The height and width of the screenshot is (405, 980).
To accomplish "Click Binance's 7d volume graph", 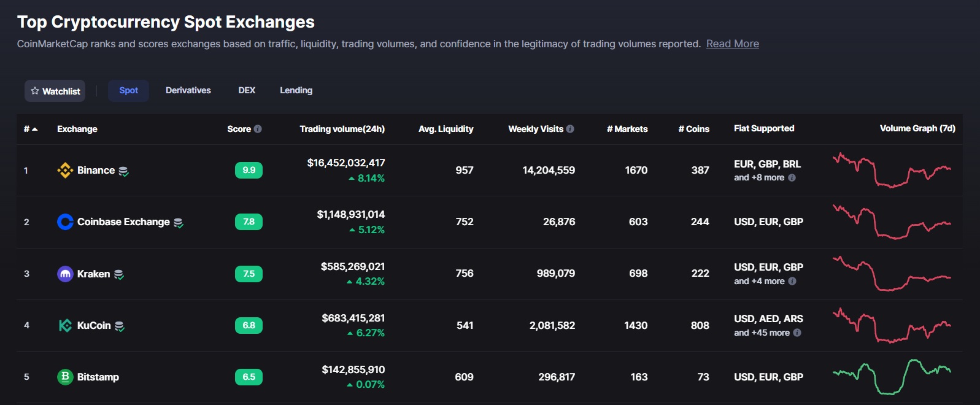I will pos(892,170).
